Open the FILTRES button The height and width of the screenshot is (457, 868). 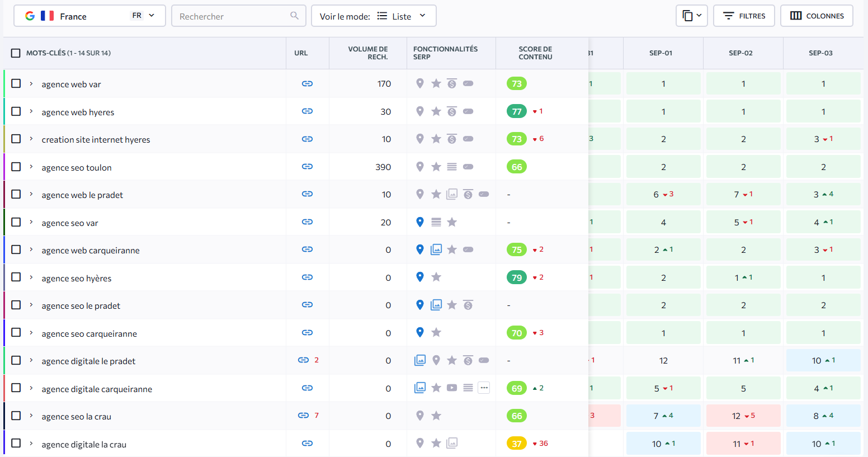tap(744, 16)
